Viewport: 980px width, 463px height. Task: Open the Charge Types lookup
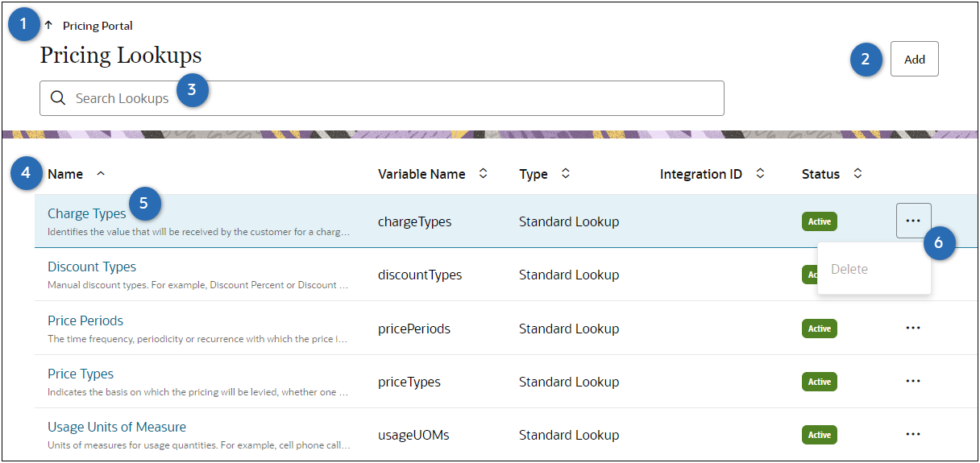pos(86,213)
